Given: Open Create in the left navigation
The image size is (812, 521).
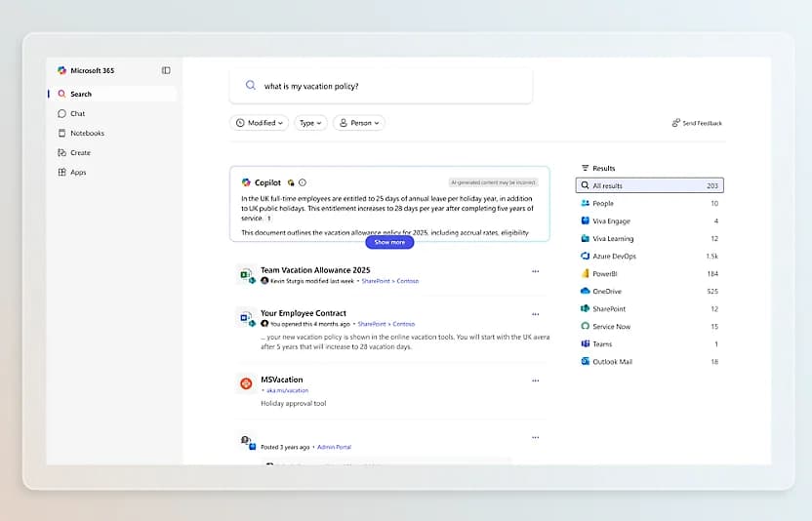Looking at the screenshot, I should tap(112, 153).
